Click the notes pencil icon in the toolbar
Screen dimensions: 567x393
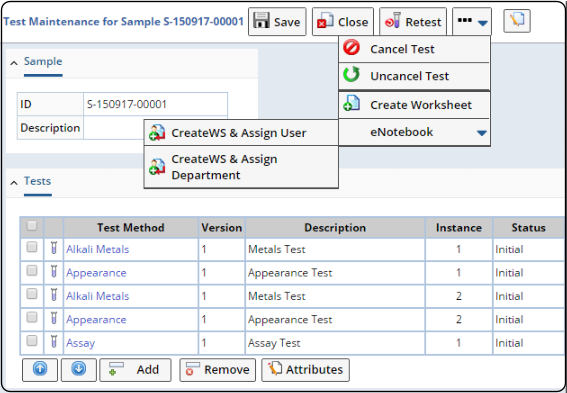pyautogui.click(x=517, y=21)
